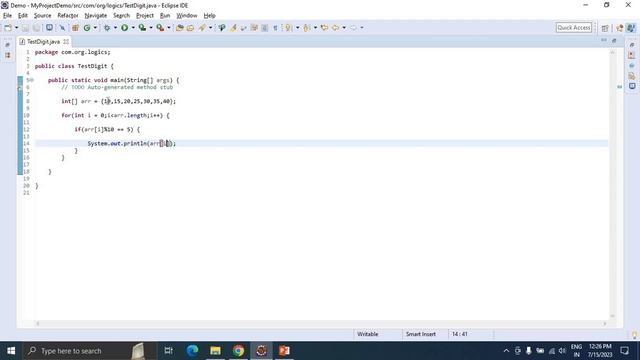Open the File menu
The width and height of the screenshot is (640, 360).
[7, 16]
